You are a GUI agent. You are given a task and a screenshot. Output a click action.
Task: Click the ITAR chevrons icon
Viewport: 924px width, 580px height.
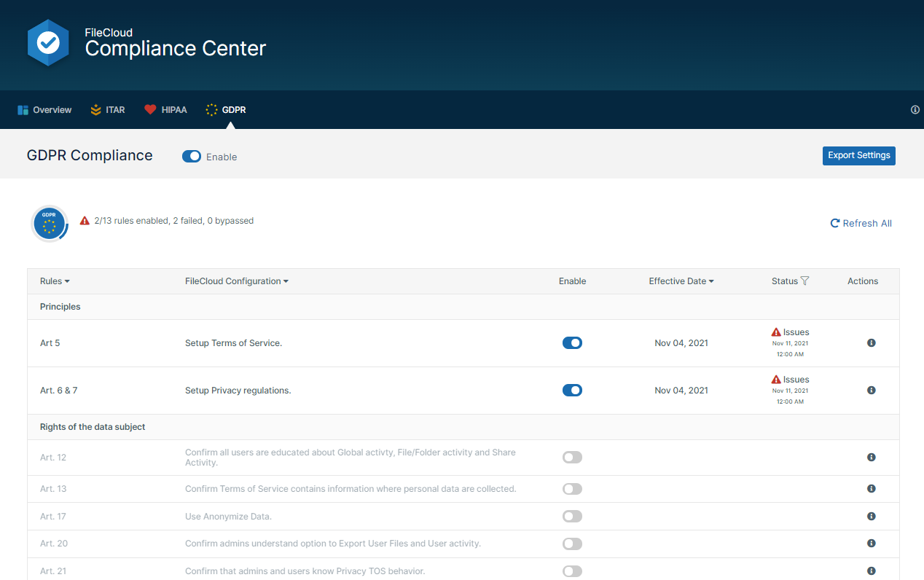(96, 110)
